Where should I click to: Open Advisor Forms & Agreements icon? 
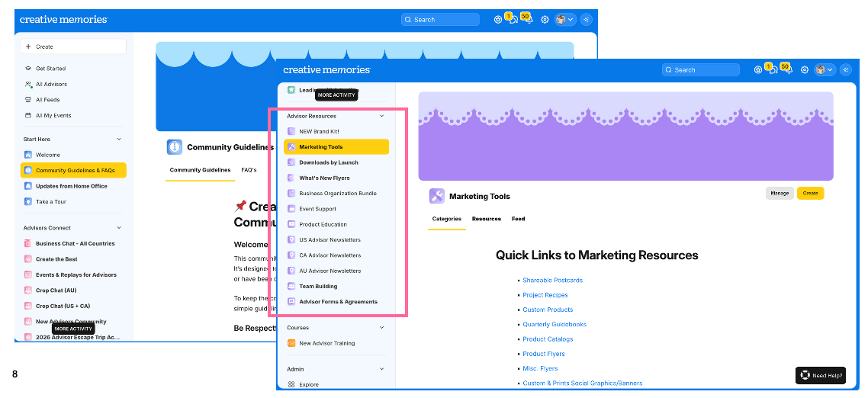291,302
